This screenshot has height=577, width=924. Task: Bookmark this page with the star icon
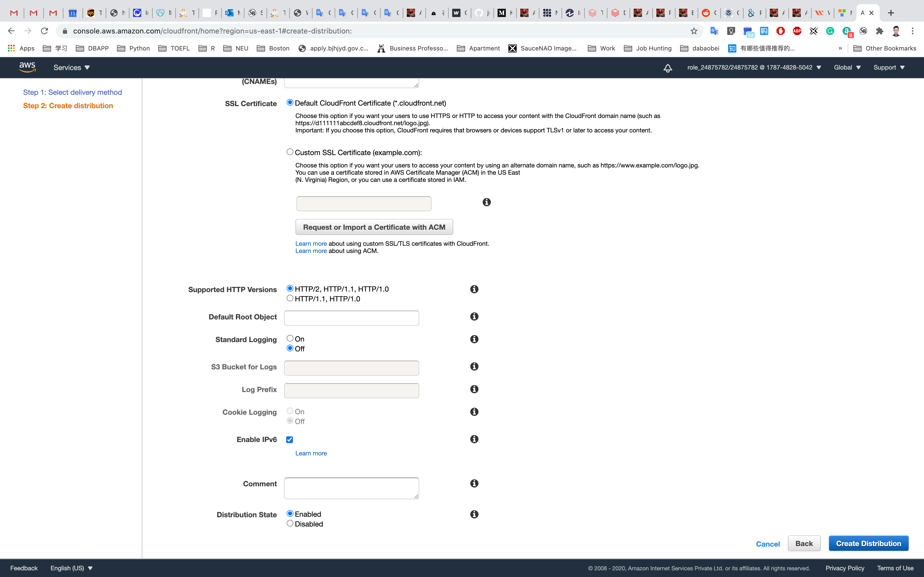click(694, 31)
